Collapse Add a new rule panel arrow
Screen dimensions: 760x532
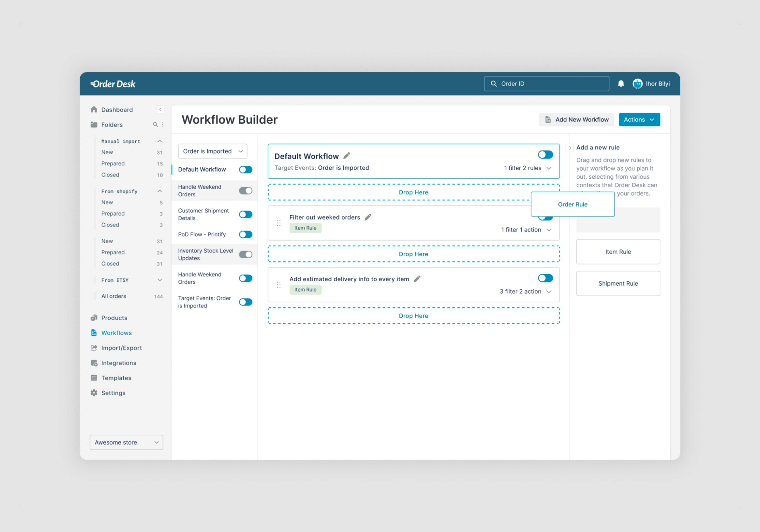point(570,148)
